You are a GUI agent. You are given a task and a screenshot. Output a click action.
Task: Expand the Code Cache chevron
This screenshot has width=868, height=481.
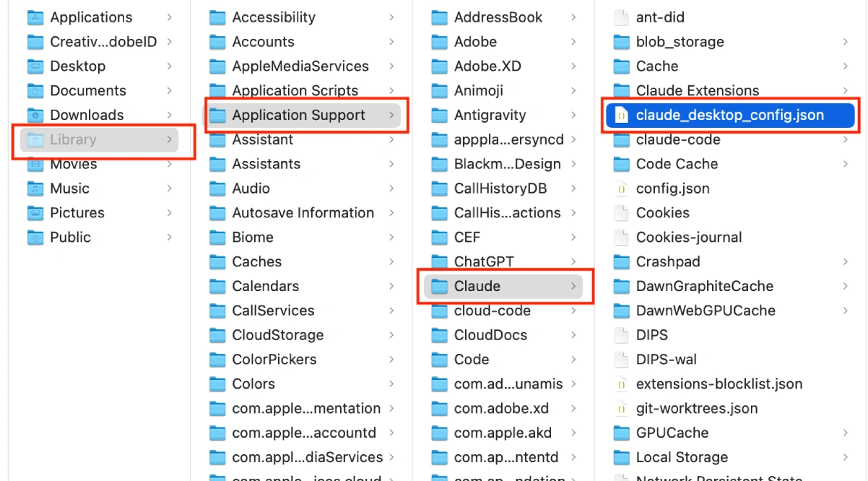[845, 164]
